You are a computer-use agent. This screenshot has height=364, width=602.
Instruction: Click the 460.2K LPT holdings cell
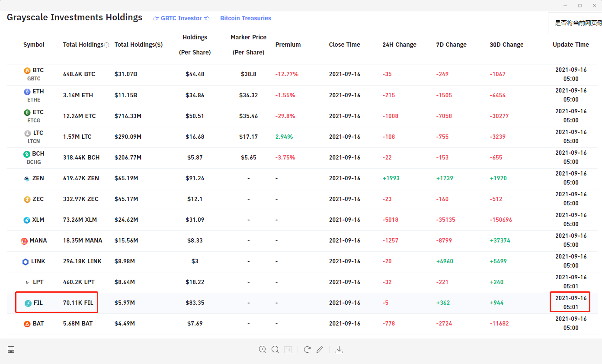[x=79, y=282]
